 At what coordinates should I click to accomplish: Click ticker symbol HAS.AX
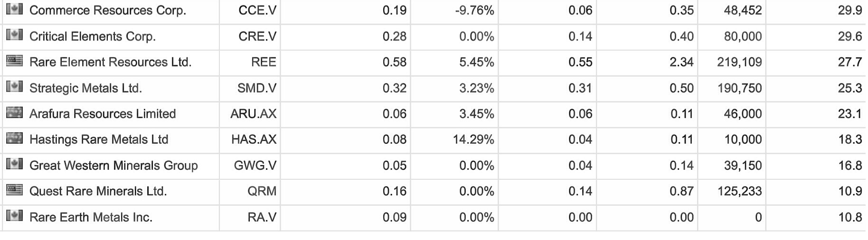point(254,139)
